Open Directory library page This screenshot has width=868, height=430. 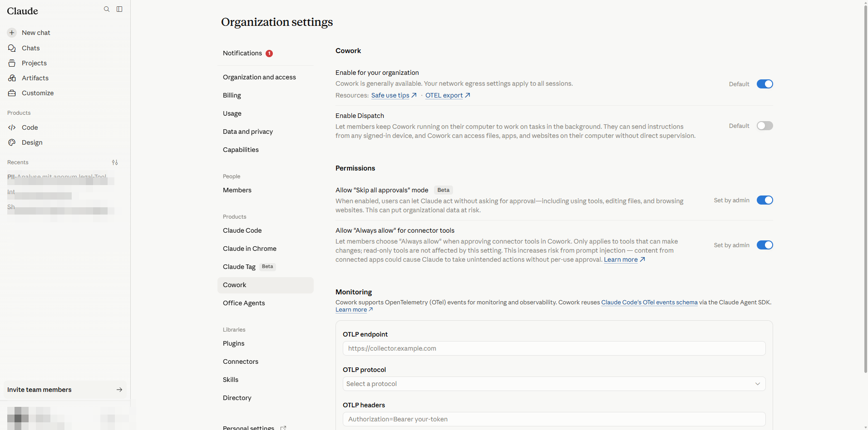pyautogui.click(x=266, y=398)
